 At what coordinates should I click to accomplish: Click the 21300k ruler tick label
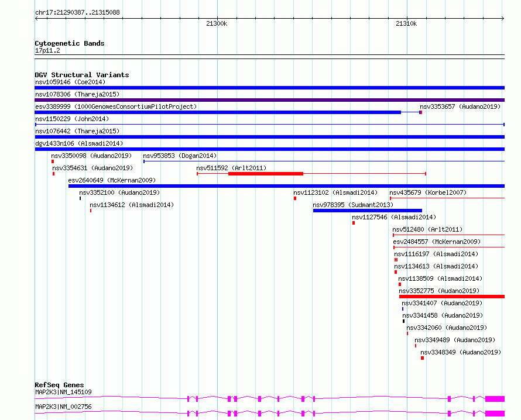coord(217,23)
